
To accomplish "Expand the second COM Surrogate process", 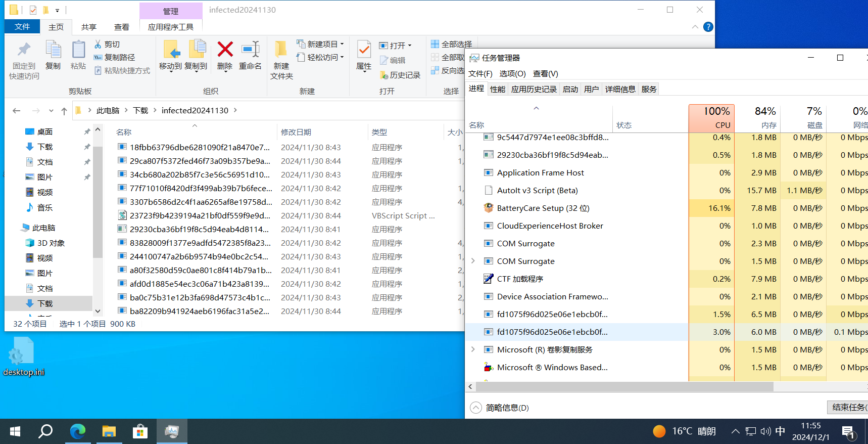I will tap(473, 261).
